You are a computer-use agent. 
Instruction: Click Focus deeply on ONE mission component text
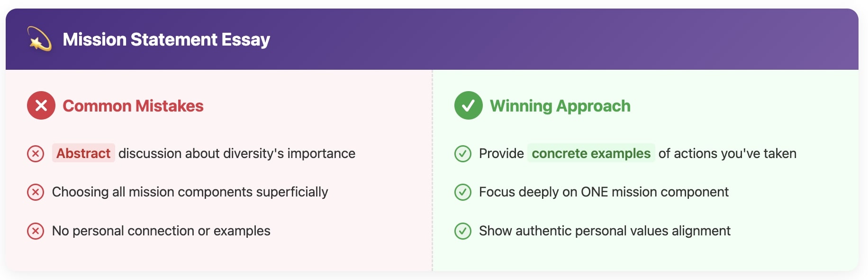[604, 192]
